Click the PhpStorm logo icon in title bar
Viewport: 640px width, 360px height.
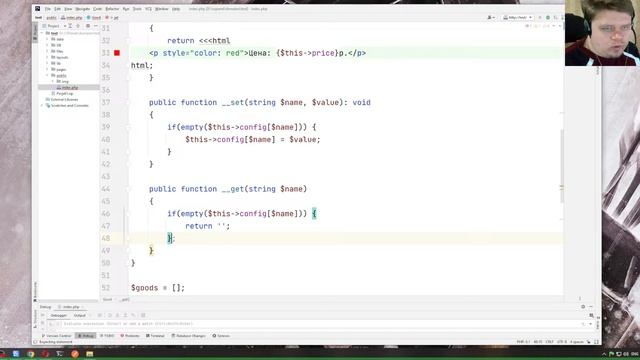pos(38,9)
